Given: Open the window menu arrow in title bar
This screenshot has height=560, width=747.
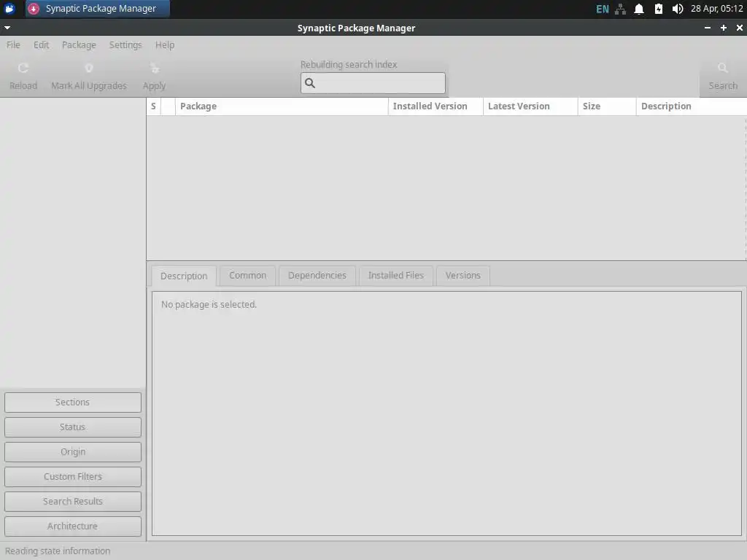Looking at the screenshot, I should (7, 28).
